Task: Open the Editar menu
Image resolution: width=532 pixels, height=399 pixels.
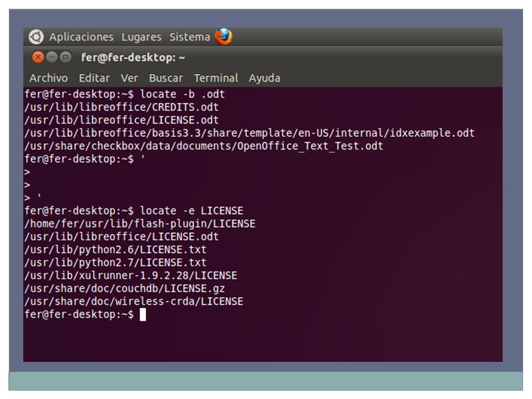Action: click(x=94, y=78)
